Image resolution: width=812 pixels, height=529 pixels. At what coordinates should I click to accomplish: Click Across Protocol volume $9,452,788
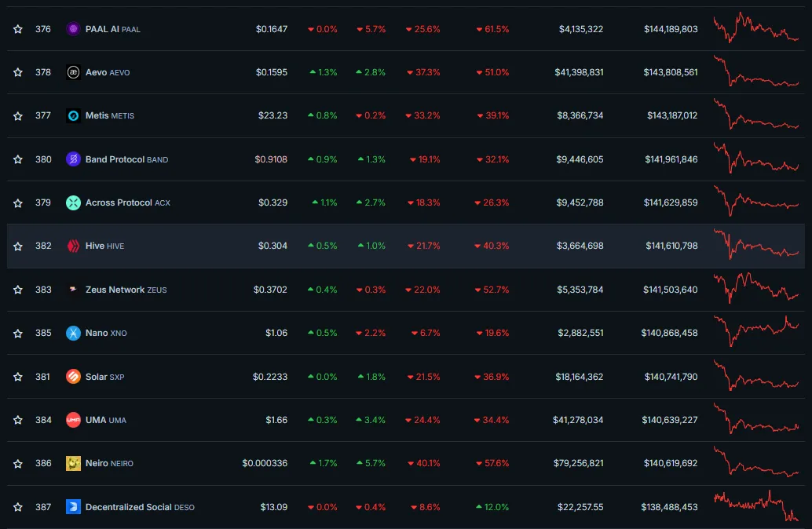[580, 203]
